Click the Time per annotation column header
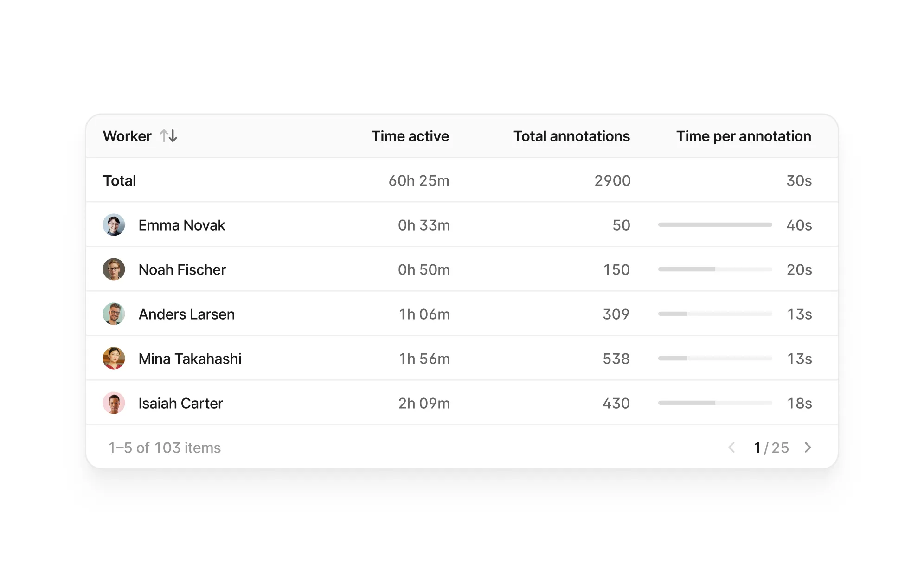 743,136
